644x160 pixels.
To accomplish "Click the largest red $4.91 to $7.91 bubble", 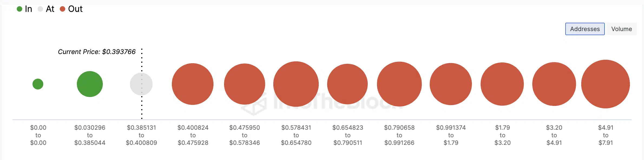I will click(606, 84).
